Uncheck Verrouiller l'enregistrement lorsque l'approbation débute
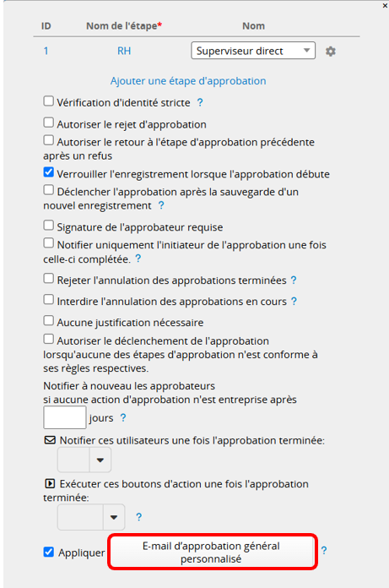The width and height of the screenshot is (389, 588). coord(48,172)
